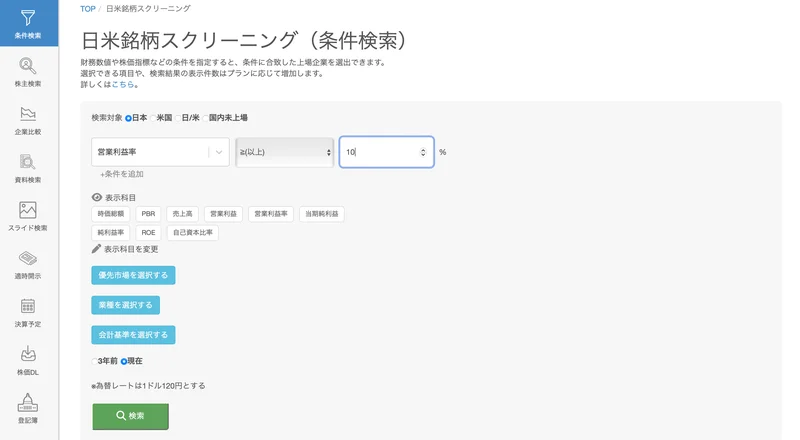Open 資料検索 document search icon
This screenshot has height=440, width=800.
(x=28, y=162)
